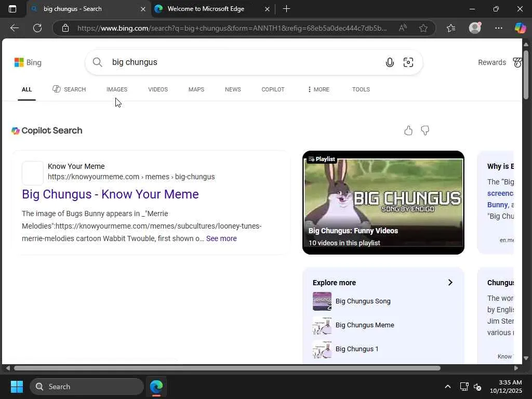Click the scroll left arrow
This screenshot has height=399, width=532.
click(8, 368)
